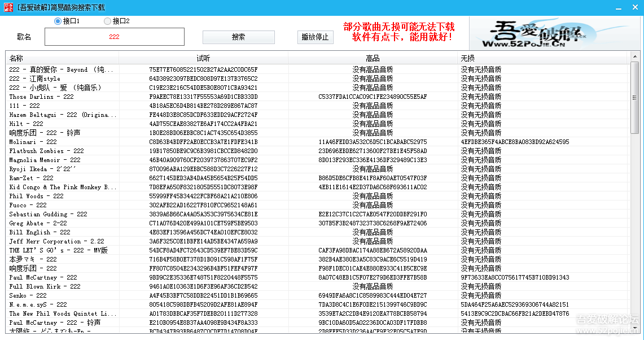Select row Phil Woods - 222
644x340 pixels.
pos(316,196)
